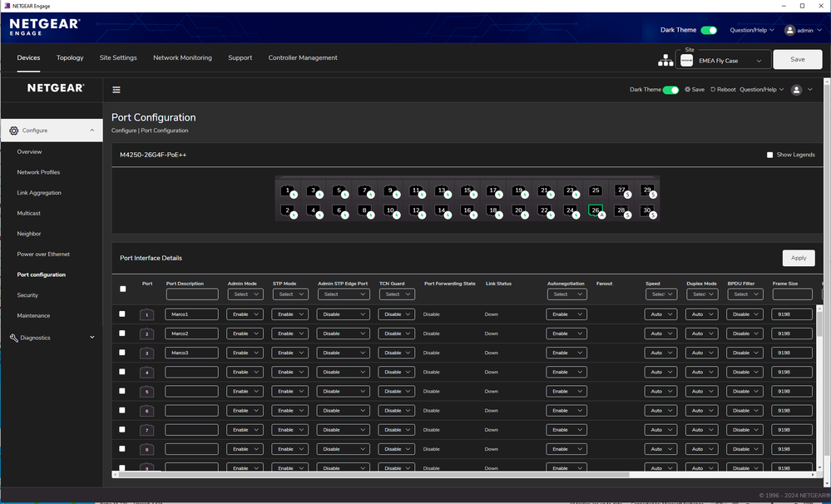This screenshot has height=504, width=831.
Task: Open the network topology icon beside Site
Action: (665, 60)
